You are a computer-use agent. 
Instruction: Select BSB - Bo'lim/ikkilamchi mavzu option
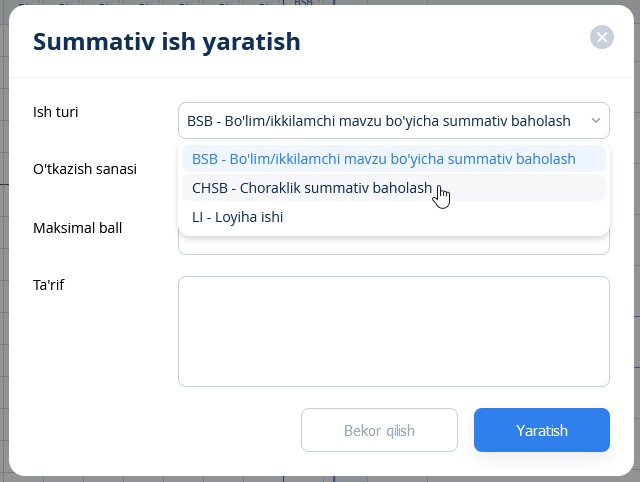[384, 159]
